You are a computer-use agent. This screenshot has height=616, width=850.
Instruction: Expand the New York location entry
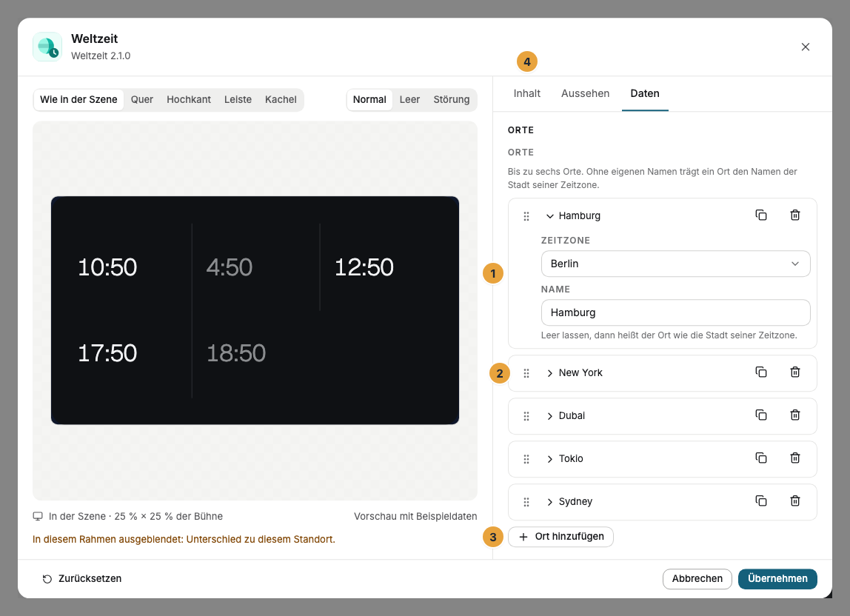click(x=549, y=373)
